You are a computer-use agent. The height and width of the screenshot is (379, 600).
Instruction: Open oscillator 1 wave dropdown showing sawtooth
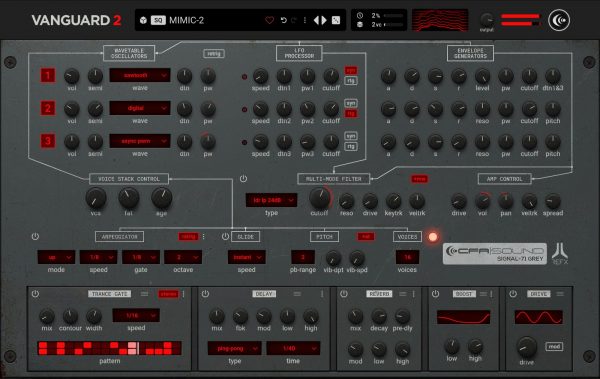pos(140,75)
